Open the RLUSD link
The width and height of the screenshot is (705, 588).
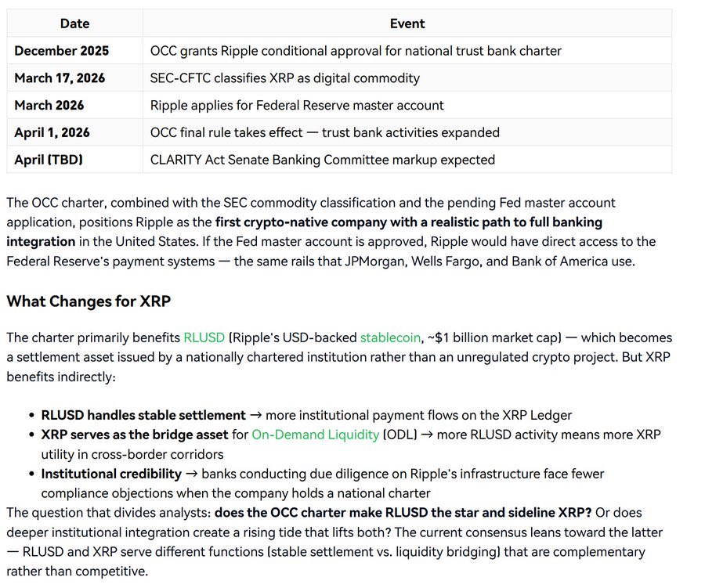[204, 338]
